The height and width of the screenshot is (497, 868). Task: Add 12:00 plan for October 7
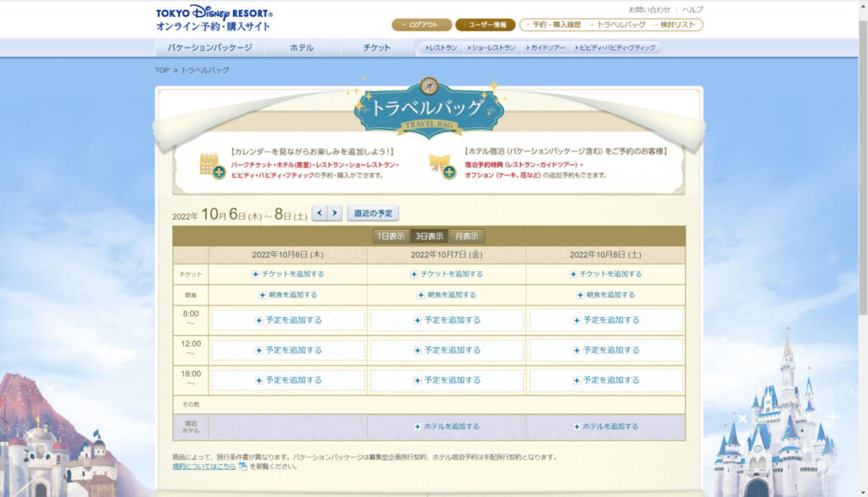coord(447,350)
